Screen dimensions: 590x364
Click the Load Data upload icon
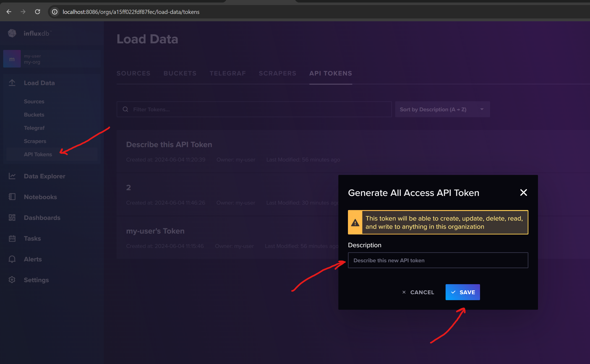[x=12, y=83]
